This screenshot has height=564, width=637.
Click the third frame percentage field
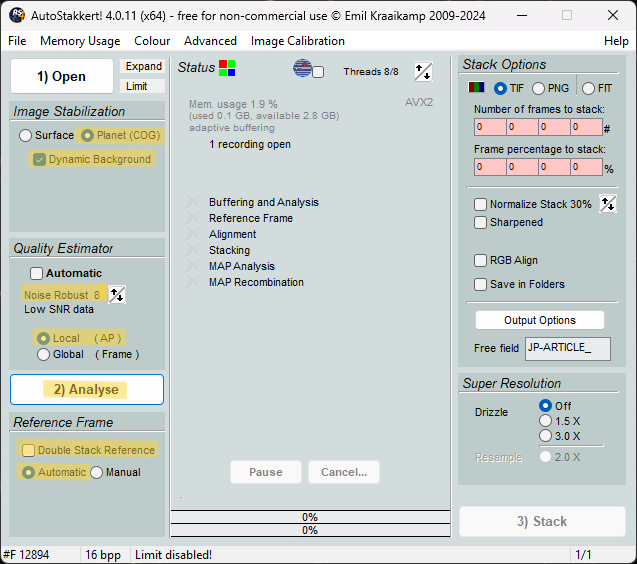(554, 167)
